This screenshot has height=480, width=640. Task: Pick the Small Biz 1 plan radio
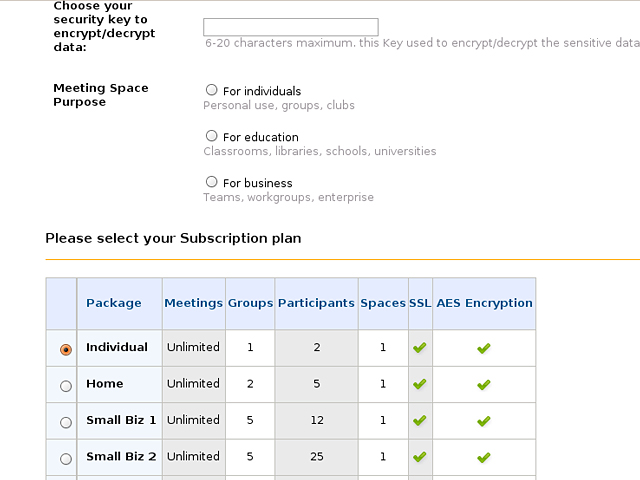tap(66, 422)
